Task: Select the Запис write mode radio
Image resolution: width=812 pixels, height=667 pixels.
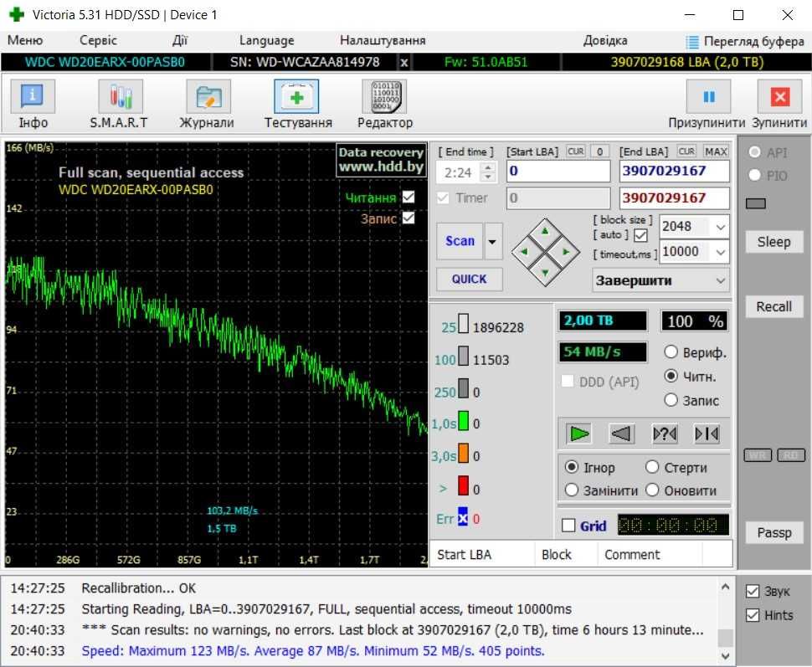Action: coord(671,400)
